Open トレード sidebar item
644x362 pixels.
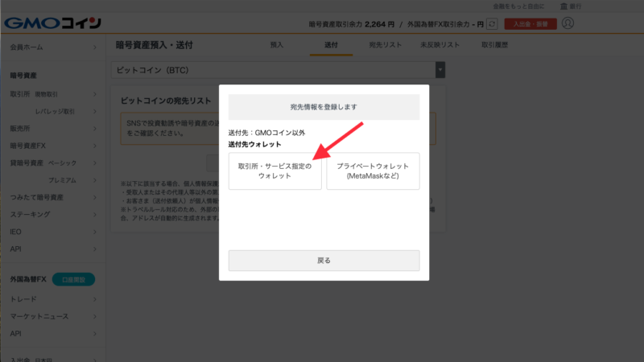53,299
